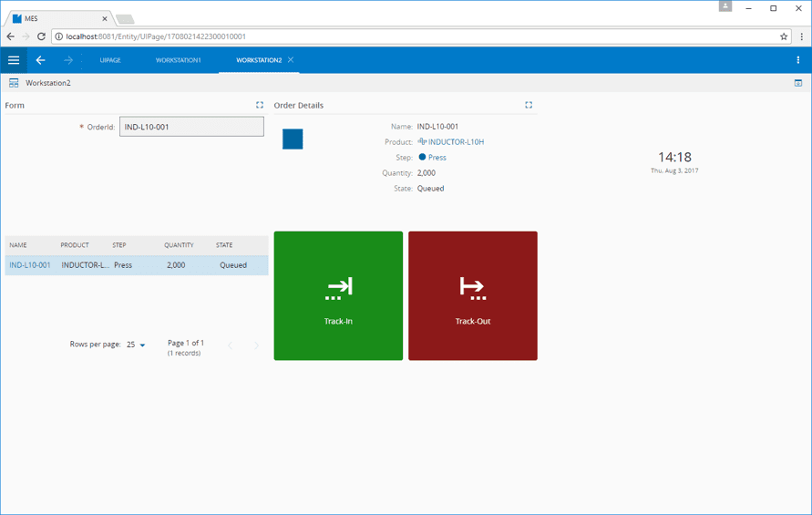
Task: Click the back arrow in app header
Action: tap(40, 60)
